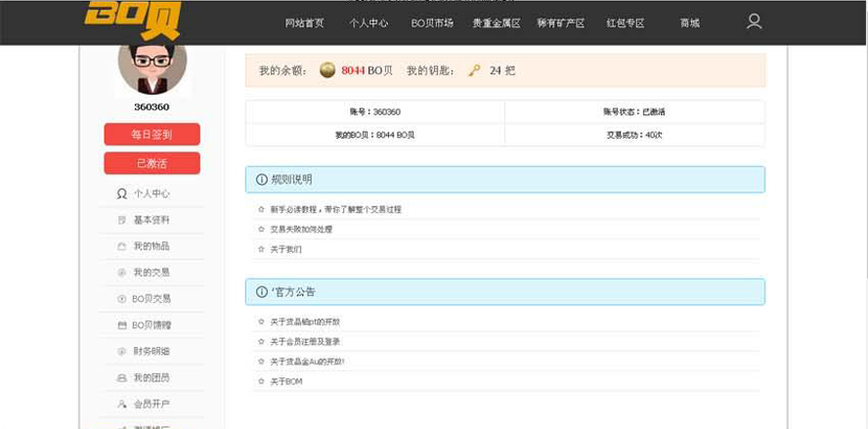Click the 我的物品 sidebar icon

[122, 246]
